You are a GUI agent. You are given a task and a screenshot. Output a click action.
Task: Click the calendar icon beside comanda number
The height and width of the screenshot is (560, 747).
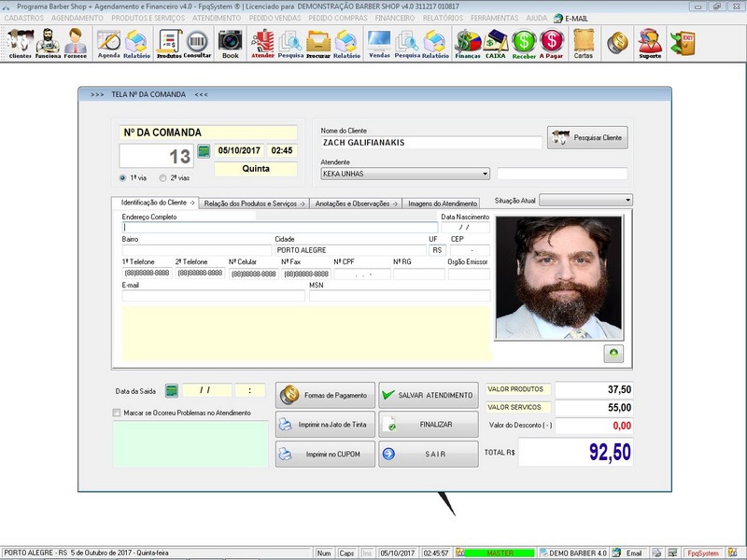pyautogui.click(x=204, y=151)
